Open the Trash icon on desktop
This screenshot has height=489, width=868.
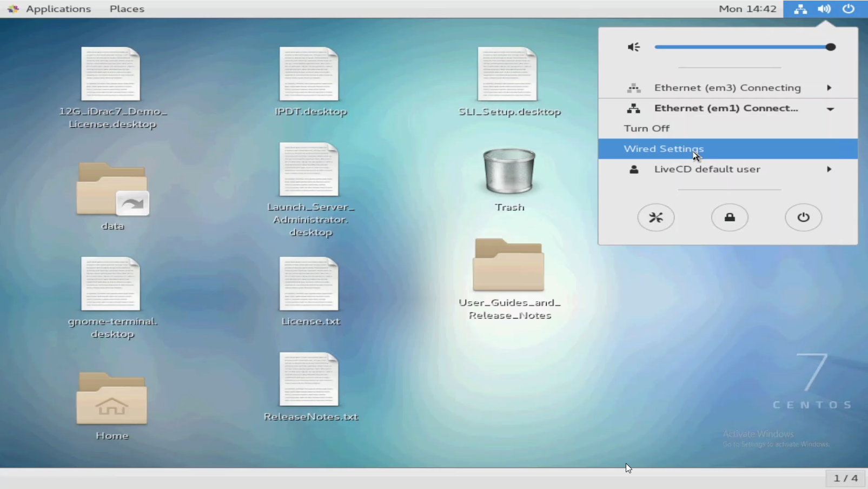[x=509, y=172]
